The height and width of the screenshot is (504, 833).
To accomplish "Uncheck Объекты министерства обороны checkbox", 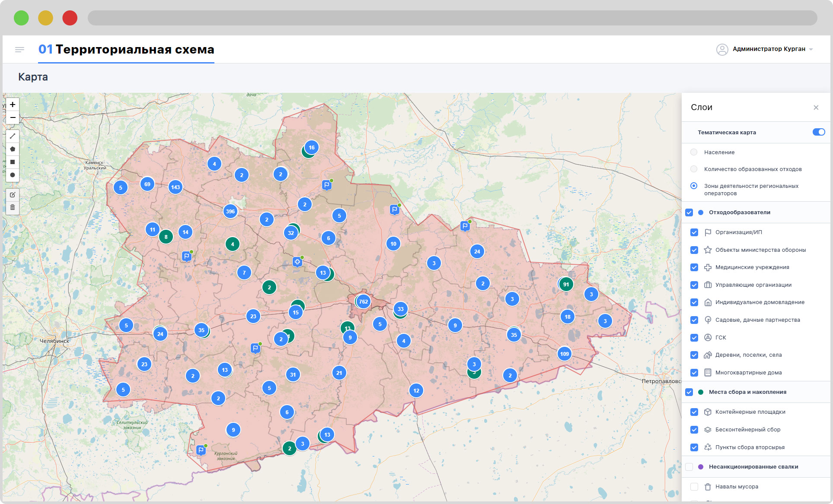I will 694,250.
